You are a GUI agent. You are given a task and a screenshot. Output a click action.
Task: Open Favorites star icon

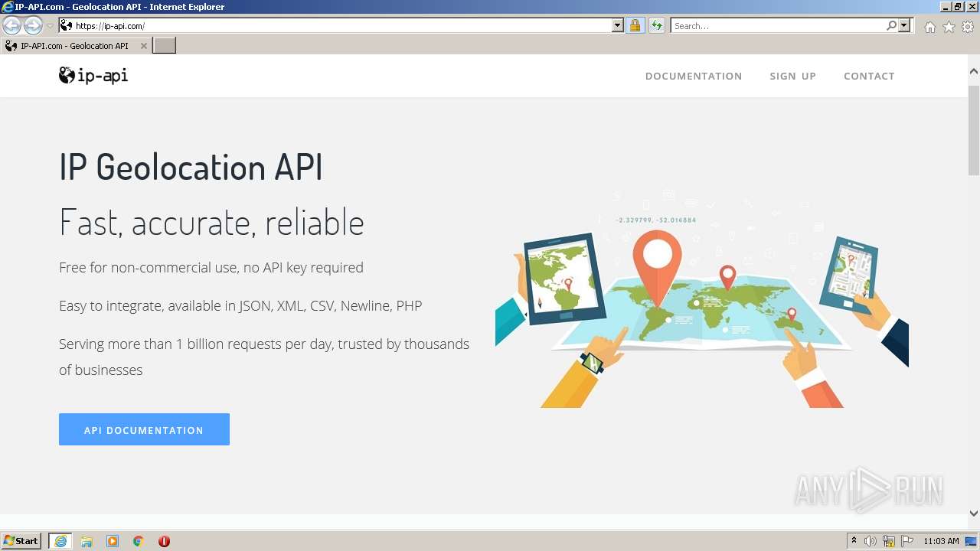pyautogui.click(x=949, y=27)
